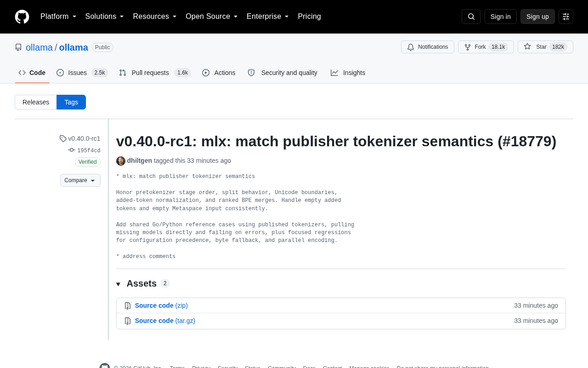This screenshot has height=368, width=588.
Task: Open the Issues tab
Action: (x=82, y=73)
